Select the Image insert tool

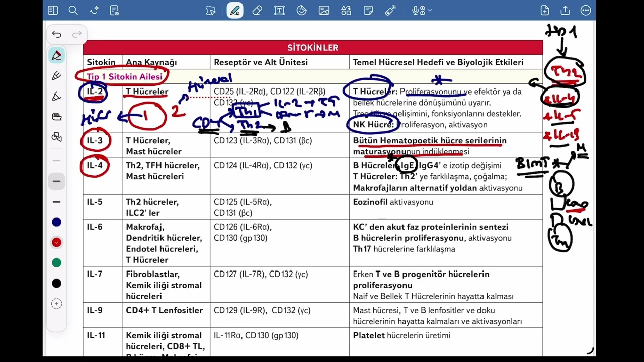pyautogui.click(x=324, y=10)
